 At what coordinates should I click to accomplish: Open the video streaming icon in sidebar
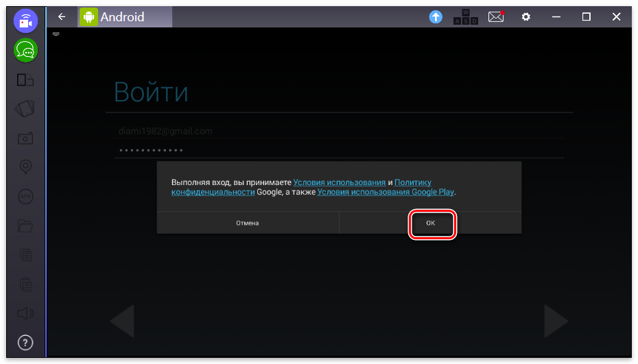(25, 21)
